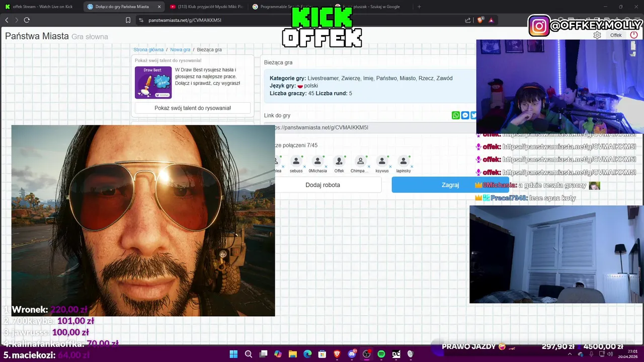Screen dimensions: 644x362
Task: Switch to the Szukaj w Google tab
Action: (x=371, y=7)
